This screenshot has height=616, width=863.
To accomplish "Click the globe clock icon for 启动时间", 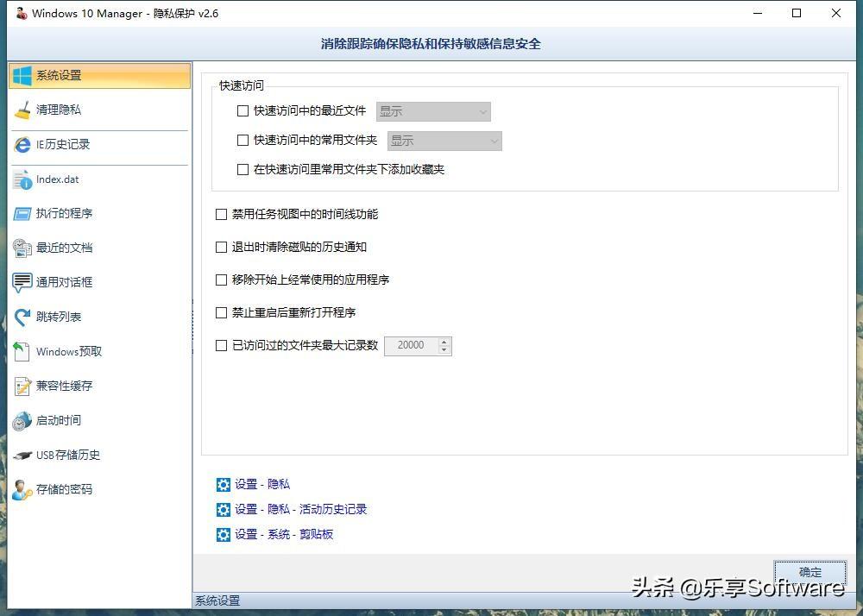I will (x=22, y=421).
